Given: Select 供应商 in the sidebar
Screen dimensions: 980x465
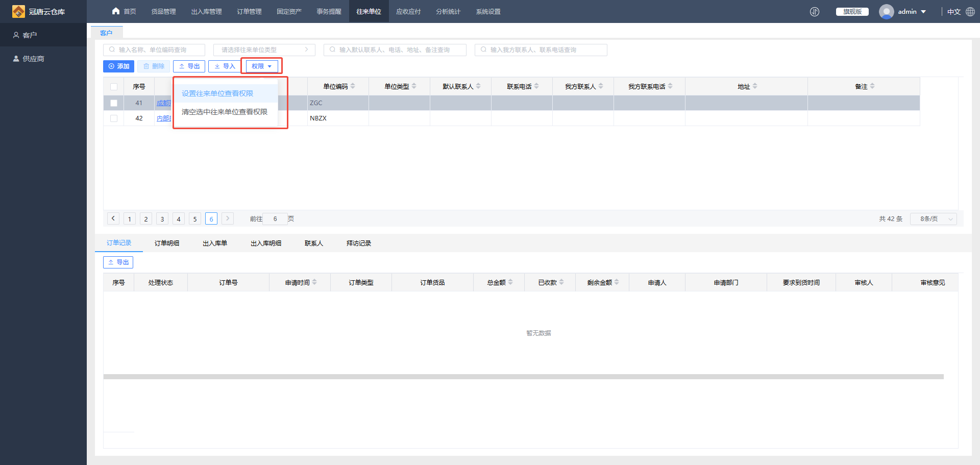Looking at the screenshot, I should pyautogui.click(x=43, y=59).
